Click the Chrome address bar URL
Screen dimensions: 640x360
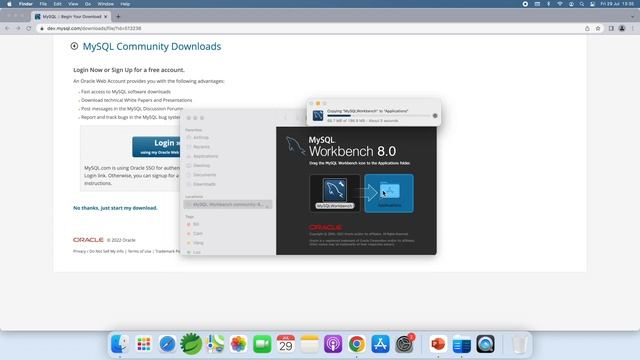[x=94, y=28]
